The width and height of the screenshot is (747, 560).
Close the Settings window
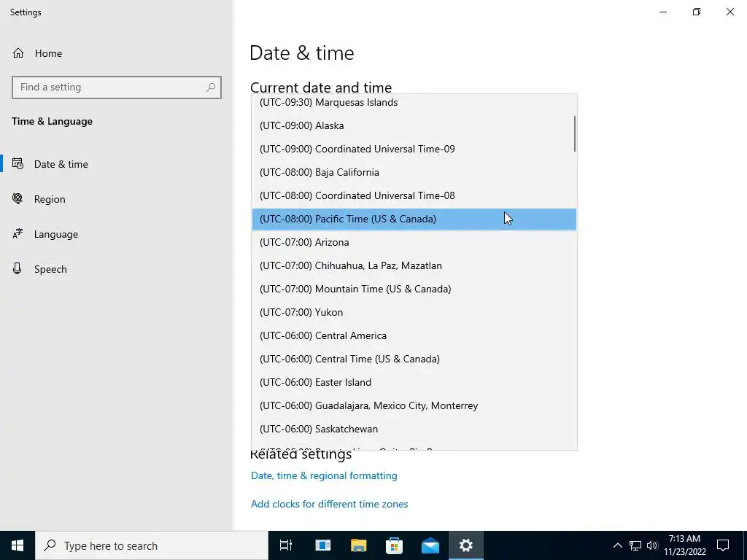(x=729, y=12)
